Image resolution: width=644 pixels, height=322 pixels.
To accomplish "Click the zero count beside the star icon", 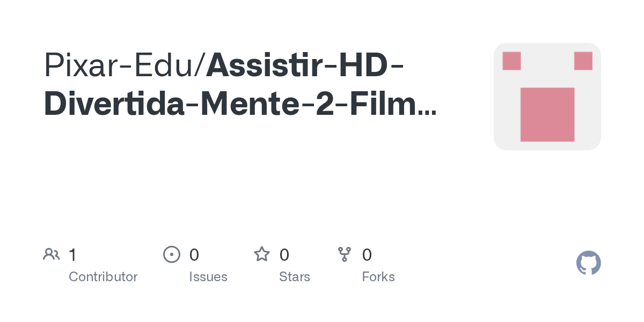I will pyautogui.click(x=284, y=255).
